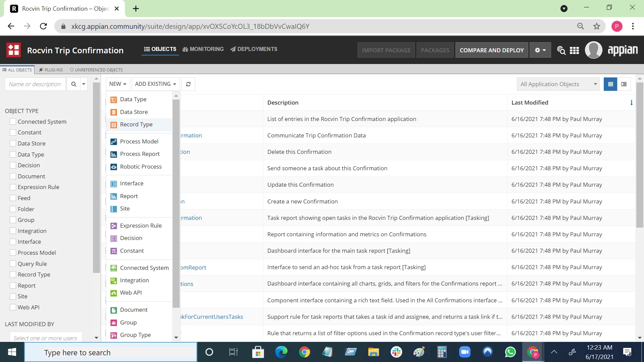Focus the Name or description search field
The width and height of the screenshot is (644, 362).
click(x=35, y=84)
